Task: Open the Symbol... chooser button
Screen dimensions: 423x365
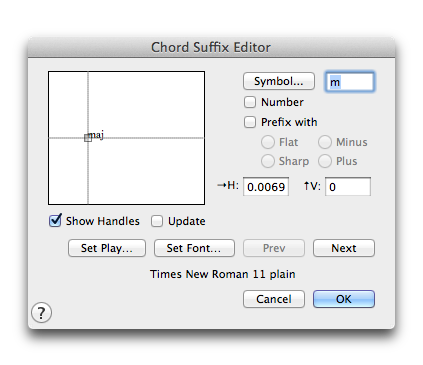Action: click(x=279, y=81)
